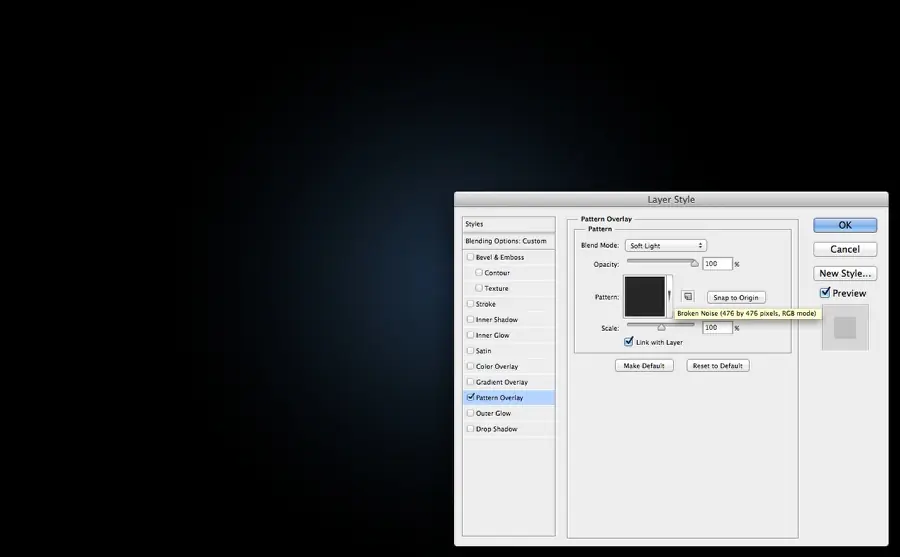Screen dimensions: 900x557
Task: Enable the Bevel & Emboss checkbox
Action: tap(471, 257)
